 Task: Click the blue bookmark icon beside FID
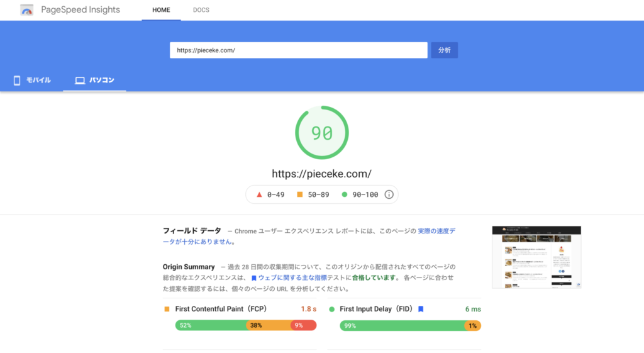pos(421,309)
